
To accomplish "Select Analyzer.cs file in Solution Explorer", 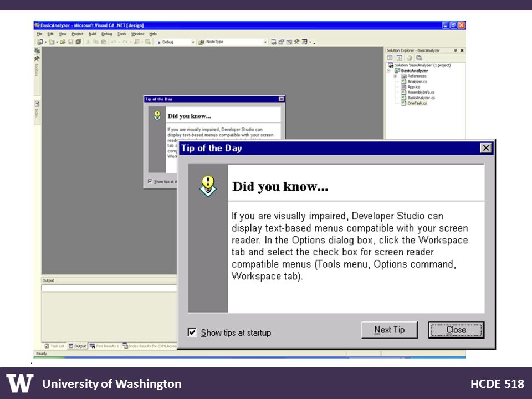I will (x=417, y=81).
